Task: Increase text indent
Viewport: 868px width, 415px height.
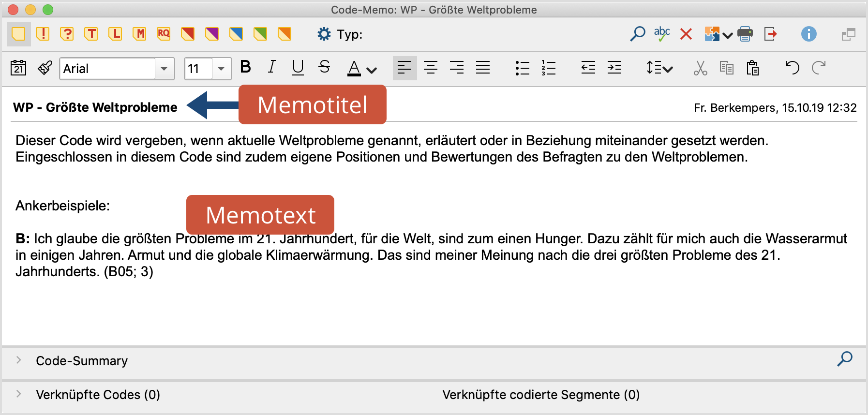Action: [x=614, y=68]
